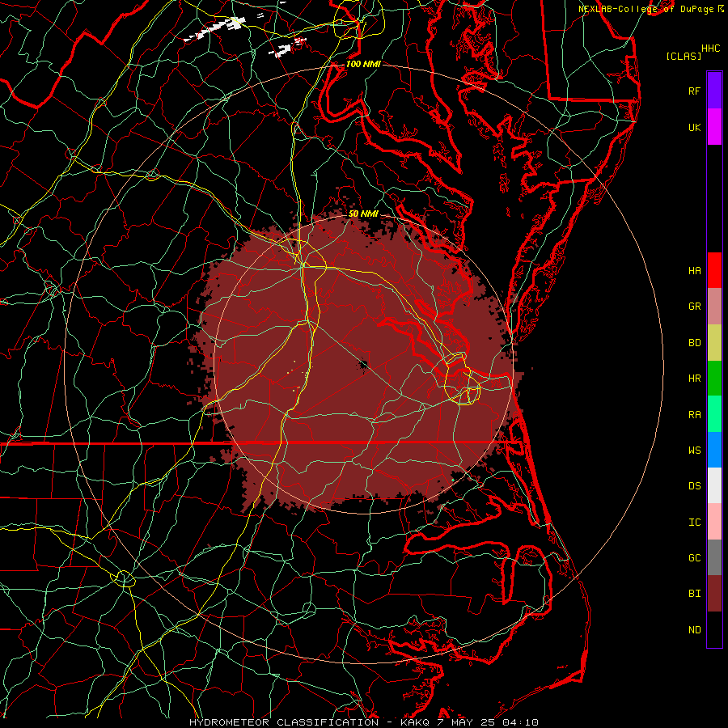The image size is (728, 728).
Task: Click the RF legend label
Action: point(694,91)
